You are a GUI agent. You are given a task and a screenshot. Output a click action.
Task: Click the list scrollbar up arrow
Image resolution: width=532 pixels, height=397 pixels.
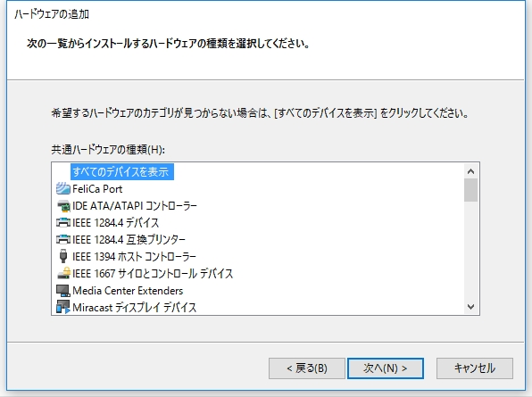(470, 171)
